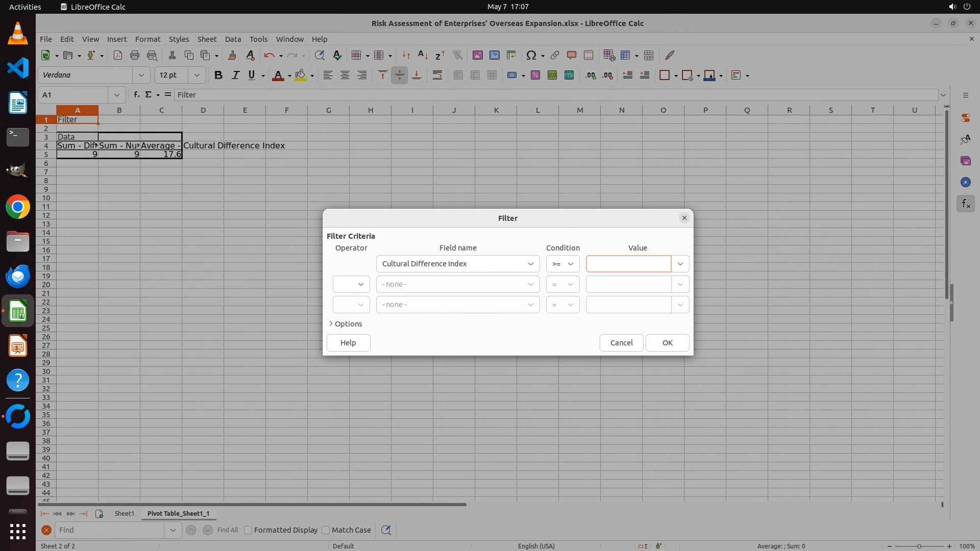The height and width of the screenshot is (551, 980).
Task: Click the Insert Special Character omega icon
Action: (531, 55)
